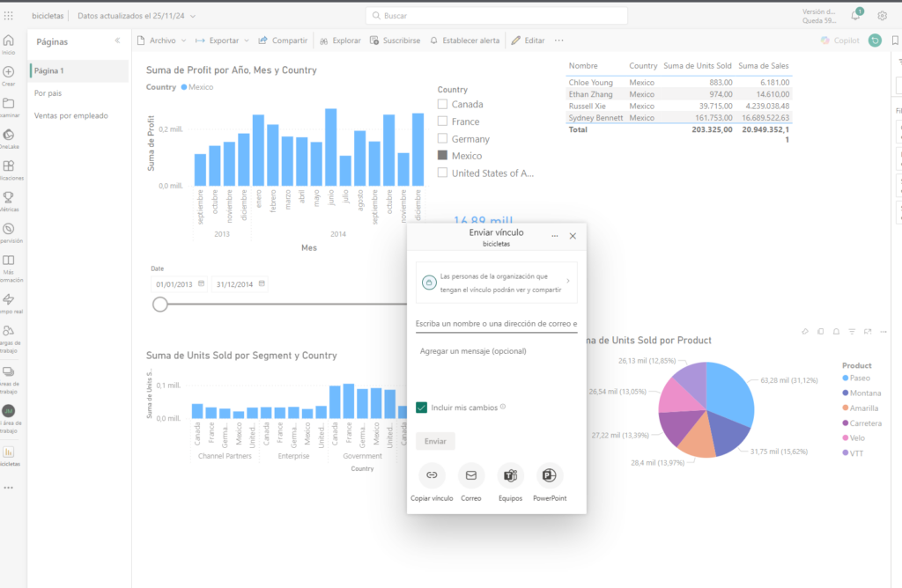Uncheck Incluir mis cambios checkbox
This screenshot has height=588, width=902.
422,408
